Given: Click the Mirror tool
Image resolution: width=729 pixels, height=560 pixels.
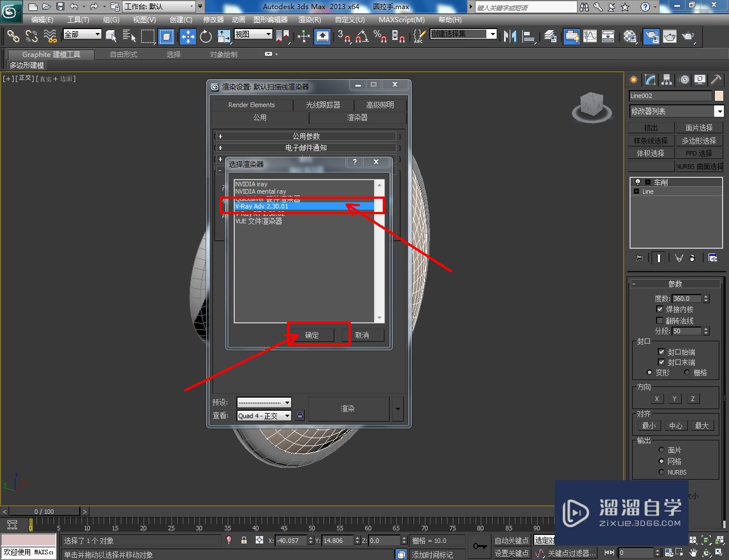Looking at the screenshot, I should point(510,36).
